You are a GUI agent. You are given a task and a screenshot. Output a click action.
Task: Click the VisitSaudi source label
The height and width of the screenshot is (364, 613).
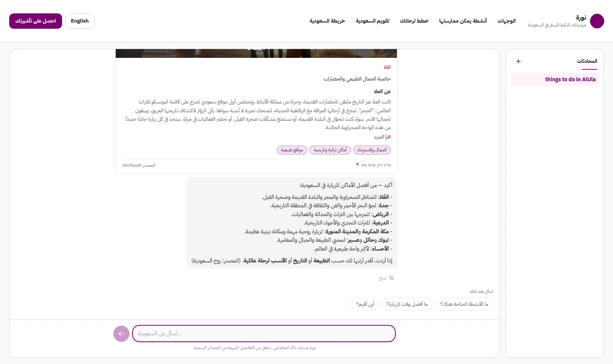click(139, 166)
